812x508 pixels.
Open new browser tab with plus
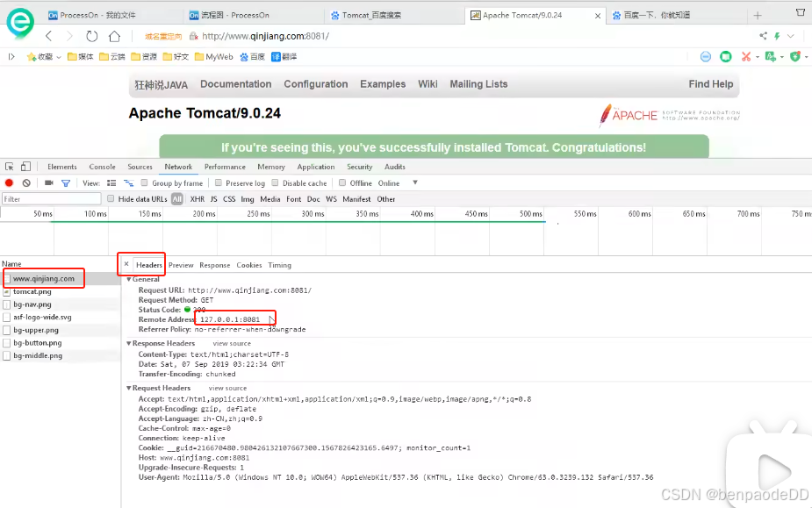tap(758, 16)
